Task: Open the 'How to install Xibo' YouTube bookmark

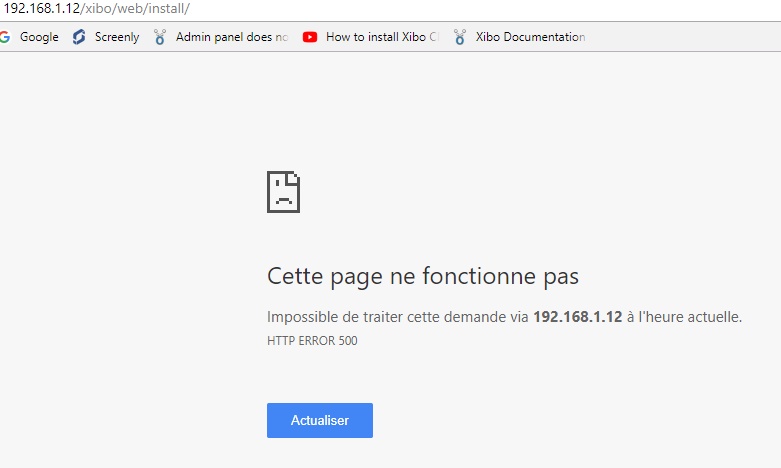Action: coord(370,37)
